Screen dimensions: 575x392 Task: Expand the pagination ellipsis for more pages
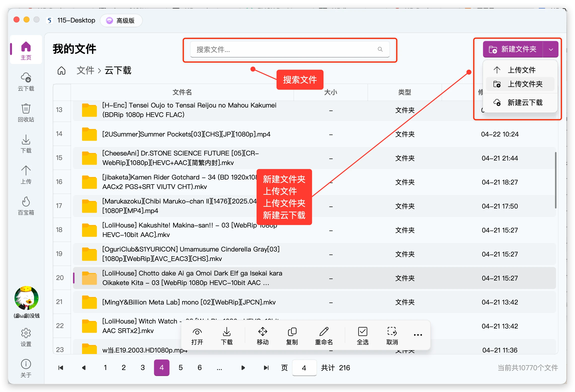219,368
